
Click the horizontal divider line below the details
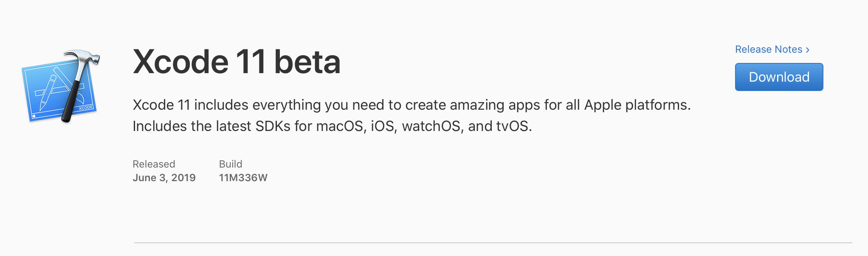[493, 243]
